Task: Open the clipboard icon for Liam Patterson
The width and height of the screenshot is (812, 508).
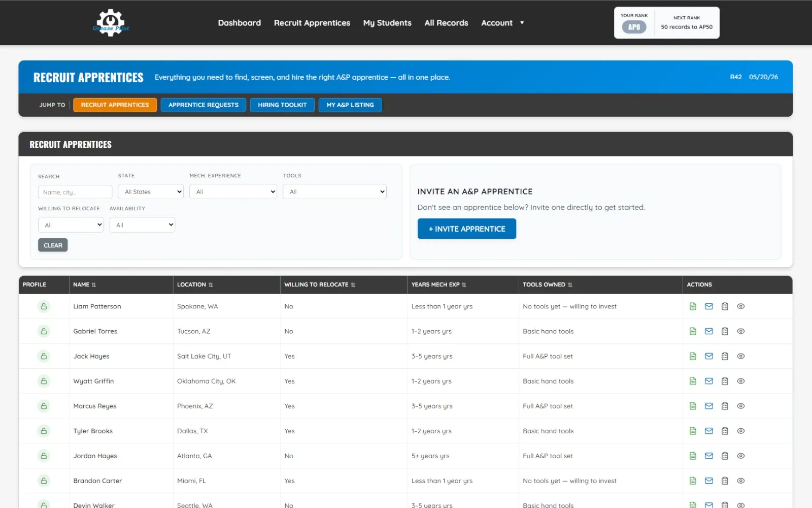Action: pyautogui.click(x=725, y=306)
